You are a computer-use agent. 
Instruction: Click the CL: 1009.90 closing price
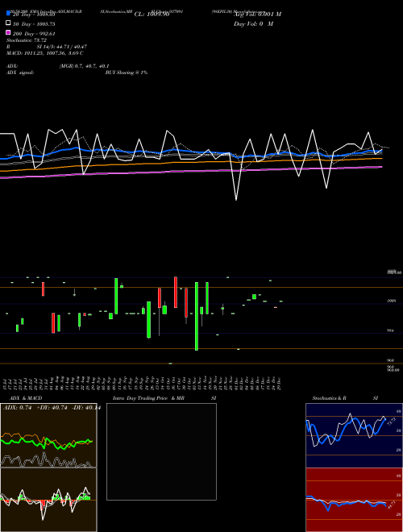(152, 15)
